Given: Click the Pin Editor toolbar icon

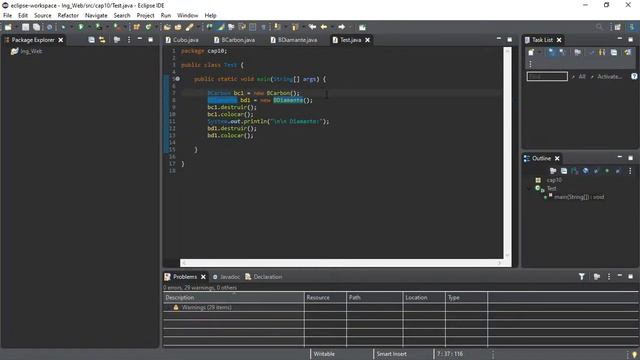Looking at the screenshot, I should pos(362,27).
